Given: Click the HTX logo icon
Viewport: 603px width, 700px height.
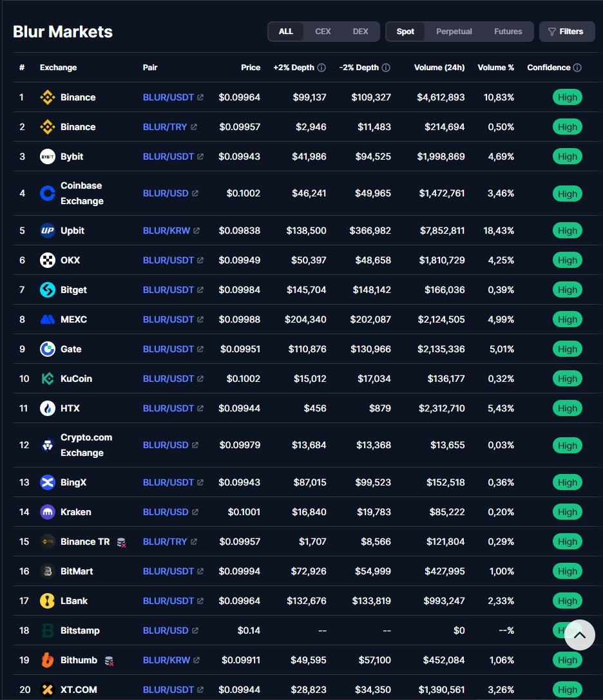Looking at the screenshot, I should coord(47,408).
